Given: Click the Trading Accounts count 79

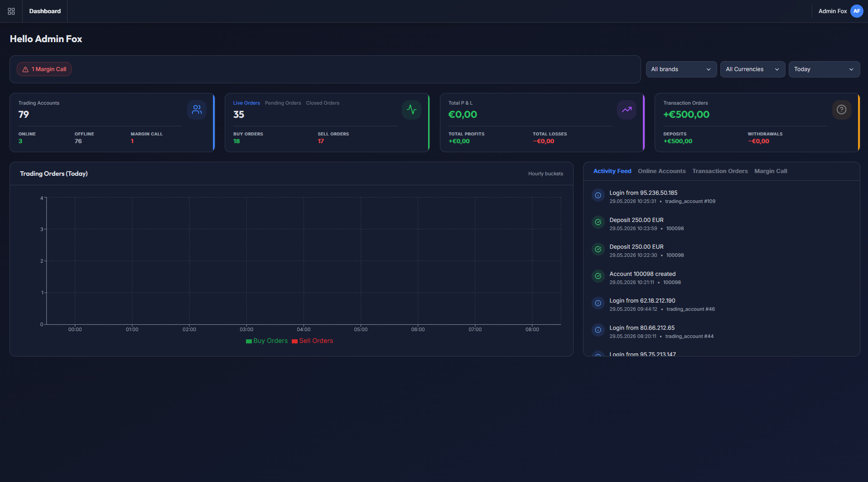Looking at the screenshot, I should (24, 114).
